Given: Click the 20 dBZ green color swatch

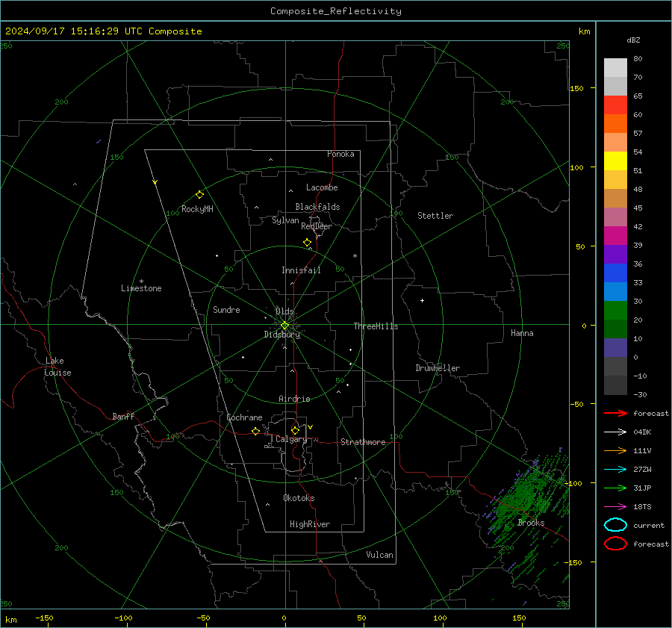Looking at the screenshot, I should [615, 311].
